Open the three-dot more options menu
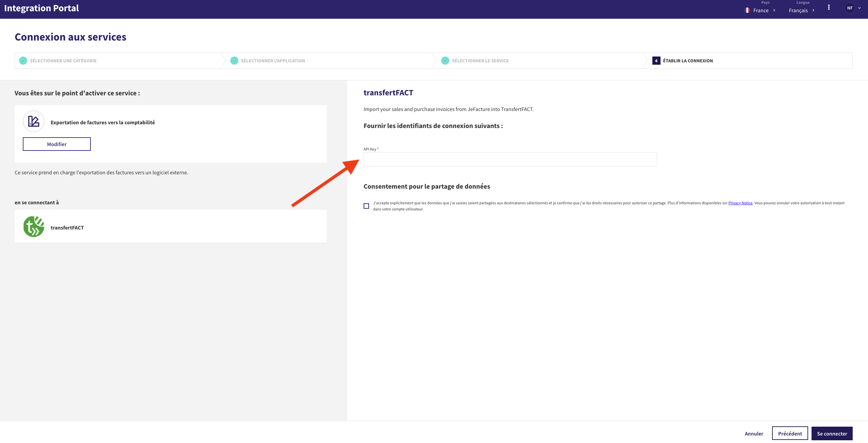The height and width of the screenshot is (443, 868). [x=829, y=7]
